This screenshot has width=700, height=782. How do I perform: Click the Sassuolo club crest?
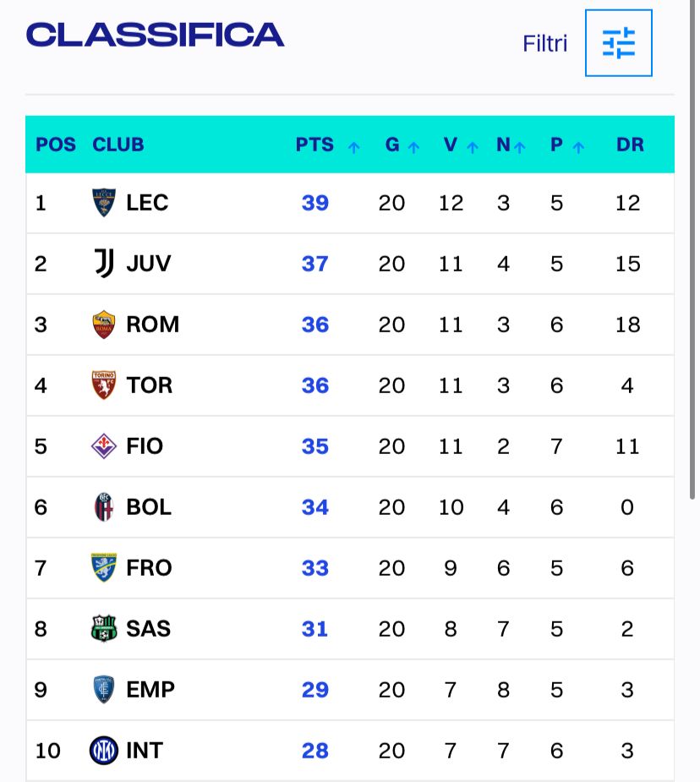(x=103, y=629)
